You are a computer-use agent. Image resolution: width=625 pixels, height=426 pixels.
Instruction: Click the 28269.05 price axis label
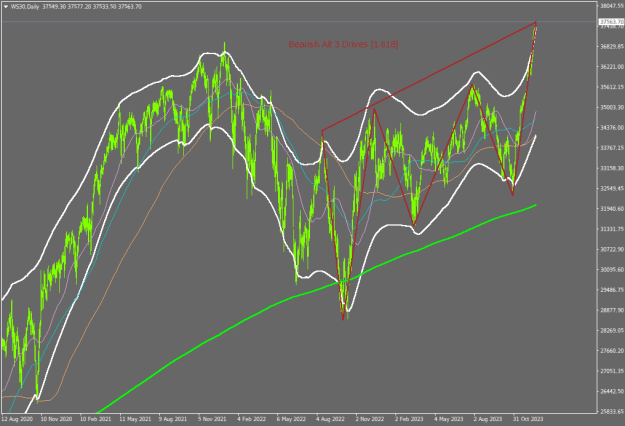click(x=612, y=330)
